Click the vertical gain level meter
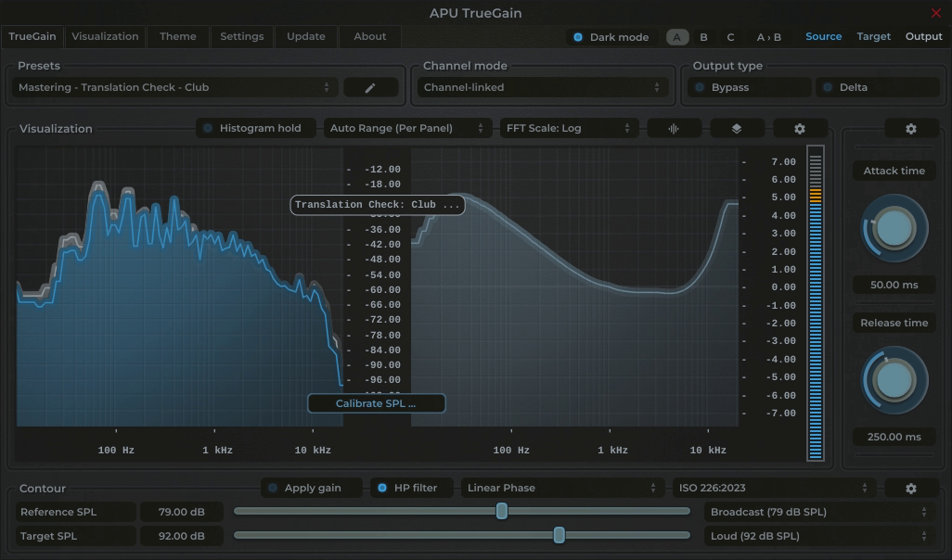 tap(816, 303)
